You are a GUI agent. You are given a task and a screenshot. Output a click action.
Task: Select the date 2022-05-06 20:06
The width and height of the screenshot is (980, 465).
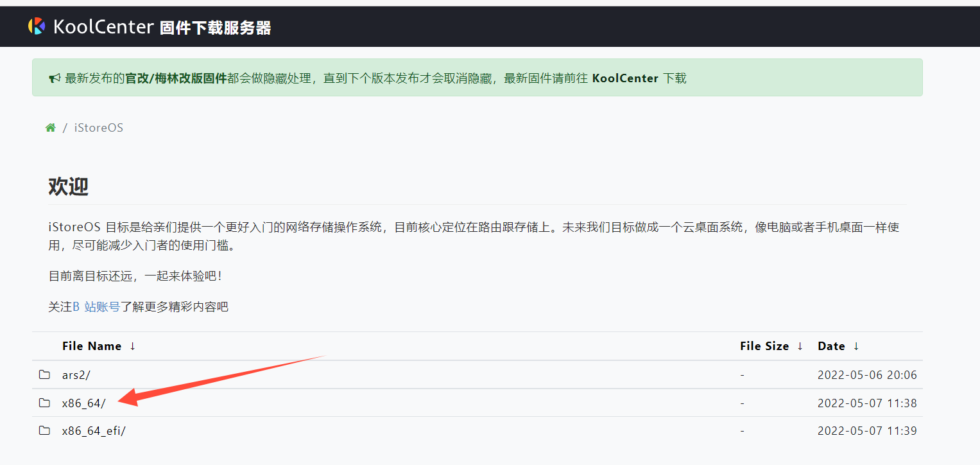[867, 375]
